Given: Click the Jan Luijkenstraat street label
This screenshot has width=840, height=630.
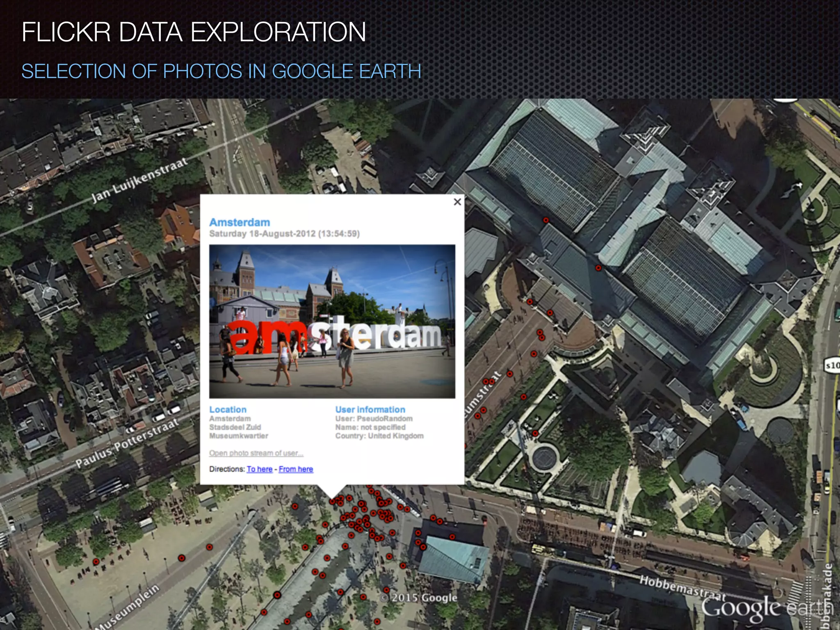Looking at the screenshot, I should pos(139,179).
